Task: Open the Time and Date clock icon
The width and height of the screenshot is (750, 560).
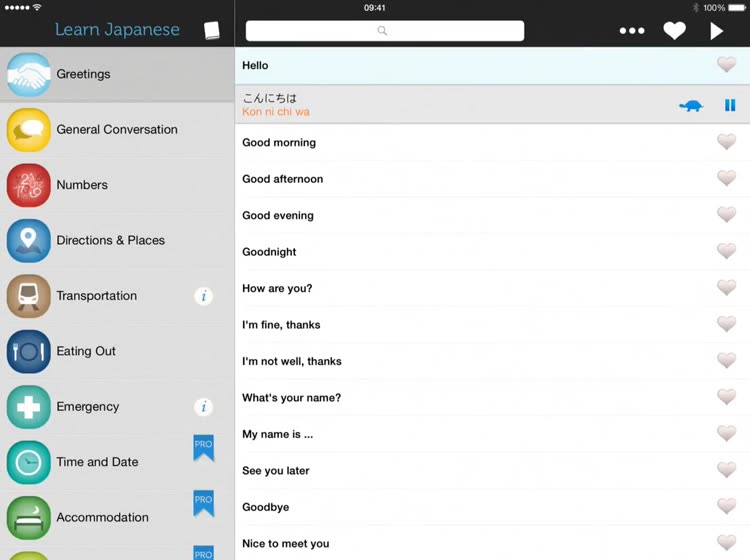Action: (x=29, y=462)
